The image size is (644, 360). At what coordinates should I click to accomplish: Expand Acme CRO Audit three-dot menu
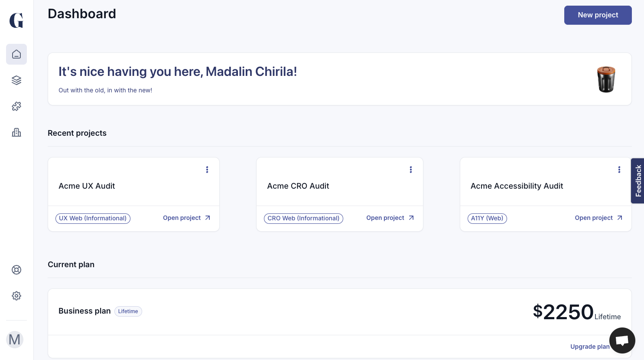pos(411,170)
